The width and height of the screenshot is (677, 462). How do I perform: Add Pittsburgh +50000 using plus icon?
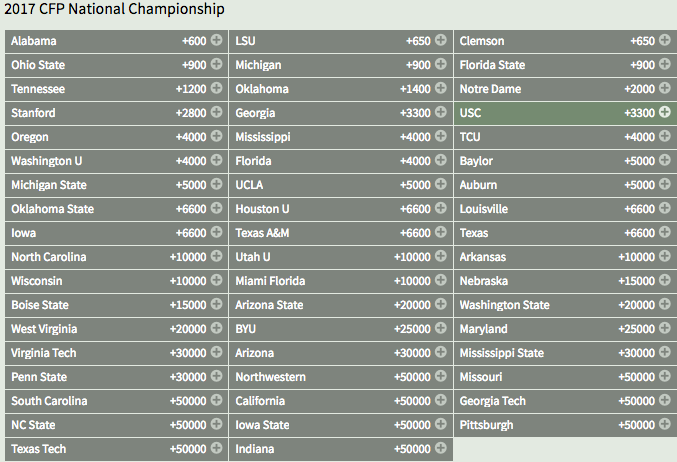(665, 424)
